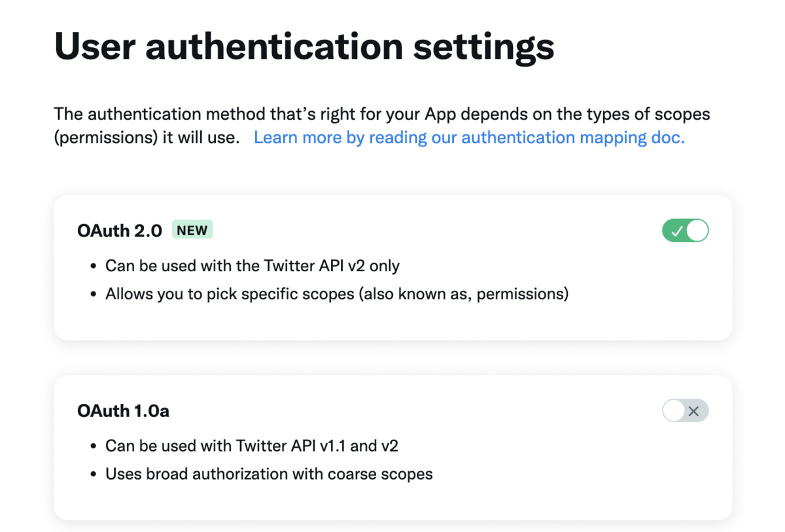The height and width of the screenshot is (532, 785).
Task: Click the white knob on the OAuth 1.0a switch
Action: click(x=674, y=411)
